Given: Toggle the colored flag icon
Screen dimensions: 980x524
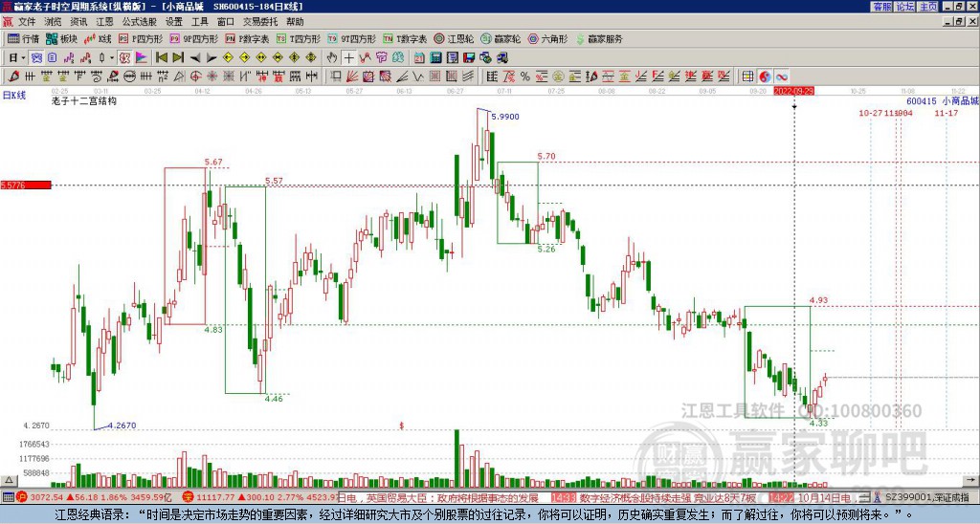Looking at the screenshot, I should tap(142, 58).
